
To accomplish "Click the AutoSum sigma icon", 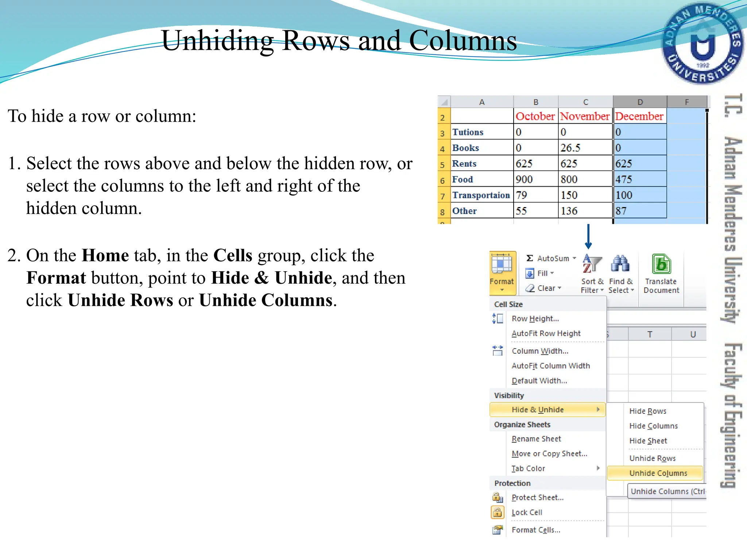I will click(530, 258).
